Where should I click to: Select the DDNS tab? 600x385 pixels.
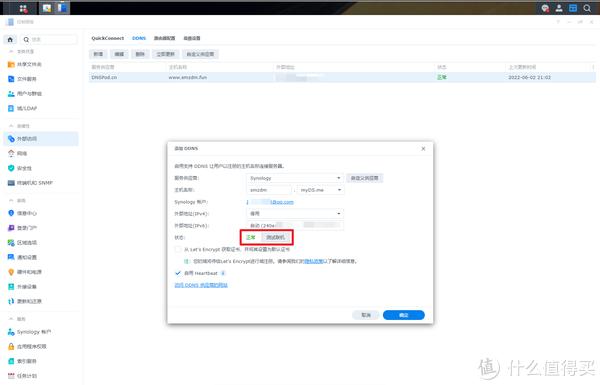click(139, 38)
